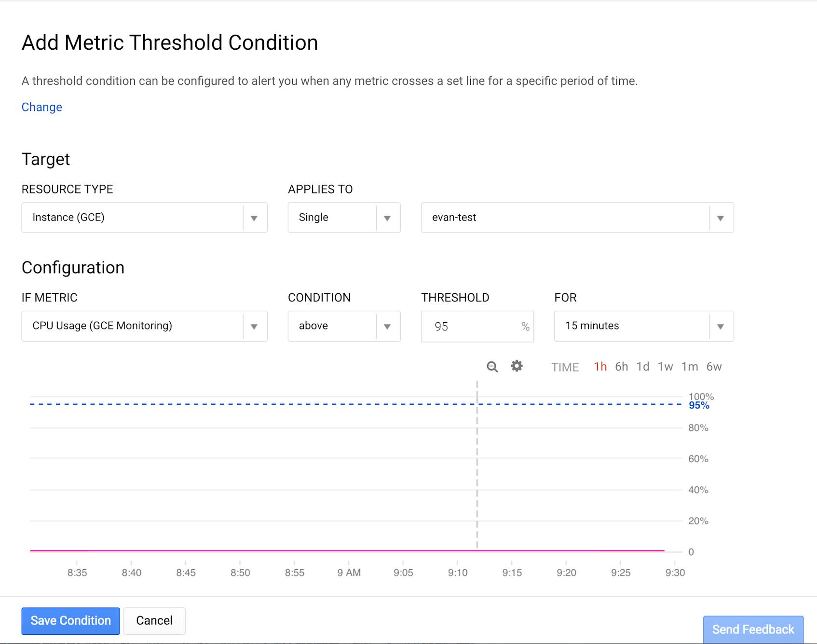
Task: Cancel the metric threshold condition
Action: coord(154,621)
